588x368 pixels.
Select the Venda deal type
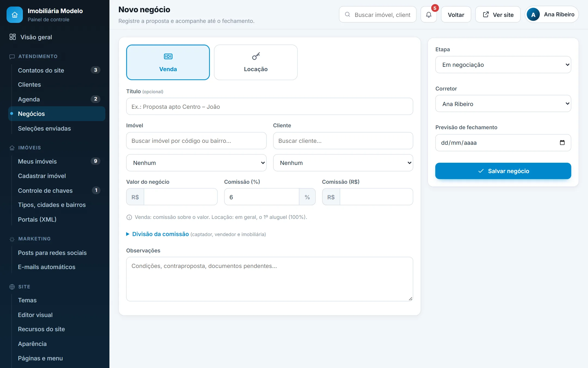click(168, 62)
